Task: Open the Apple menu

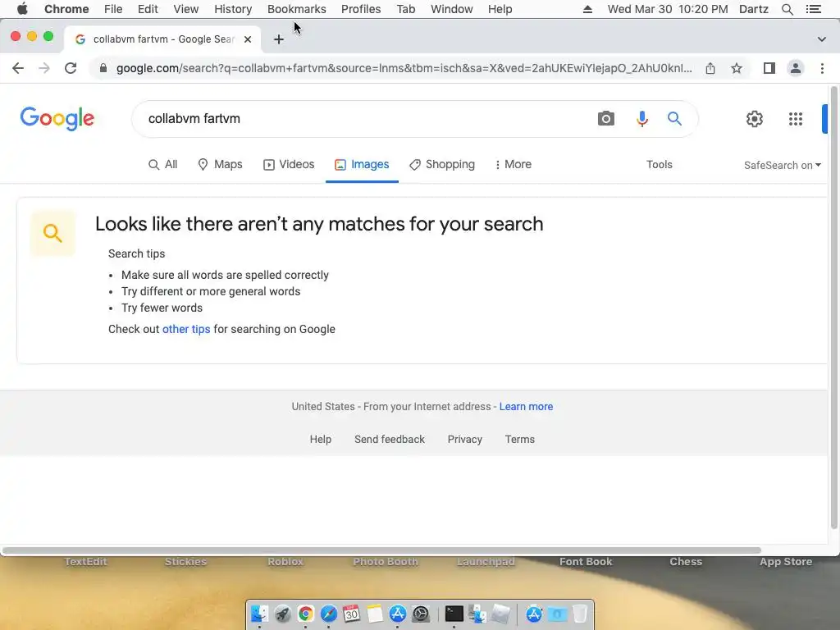Action: click(22, 9)
